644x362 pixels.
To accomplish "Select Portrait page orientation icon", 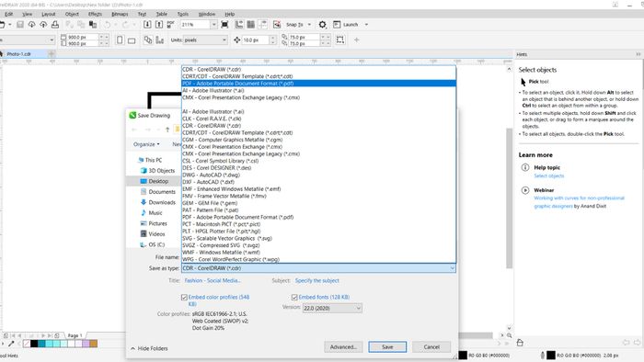I will click(x=120, y=40).
